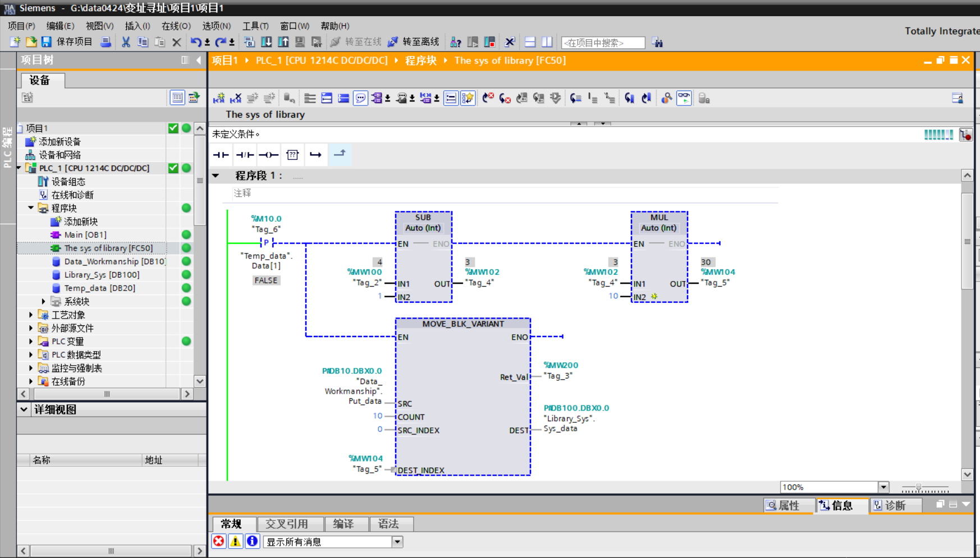This screenshot has width=980, height=558.
Task: Click the undo arrow icon
Action: coord(195,42)
